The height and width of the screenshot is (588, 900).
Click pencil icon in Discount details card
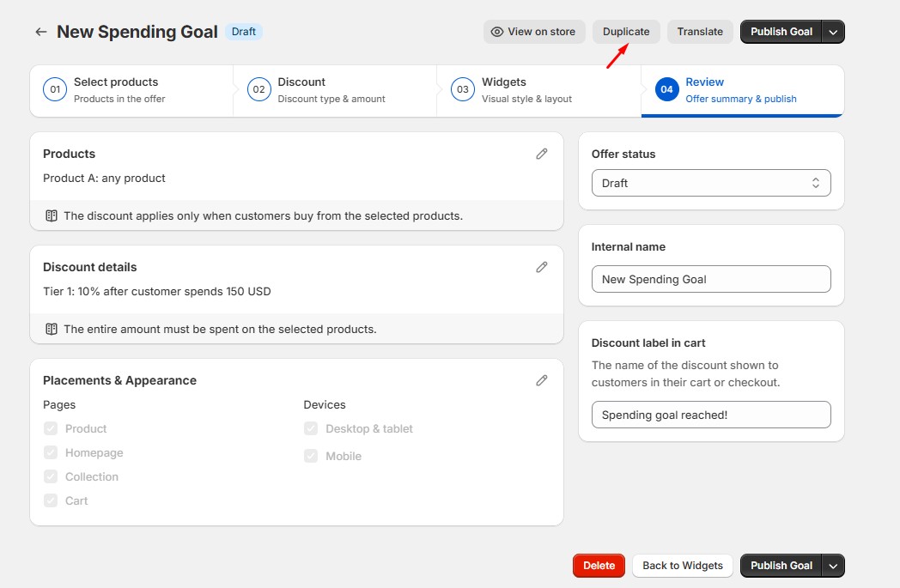click(x=542, y=267)
